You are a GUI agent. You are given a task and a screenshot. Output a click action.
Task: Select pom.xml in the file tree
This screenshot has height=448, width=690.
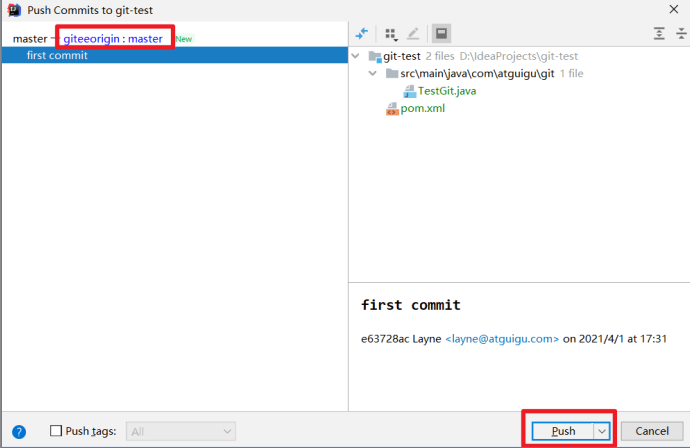422,108
